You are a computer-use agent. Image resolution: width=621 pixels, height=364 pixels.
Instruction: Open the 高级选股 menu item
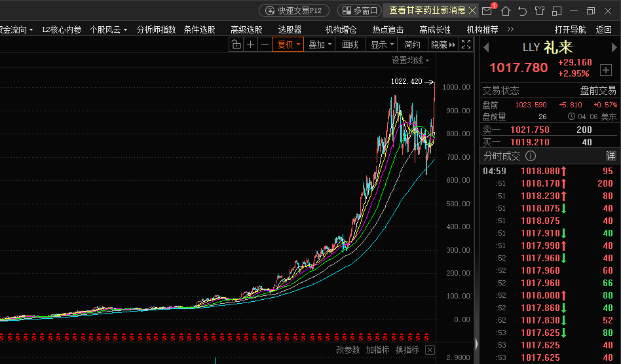[246, 29]
